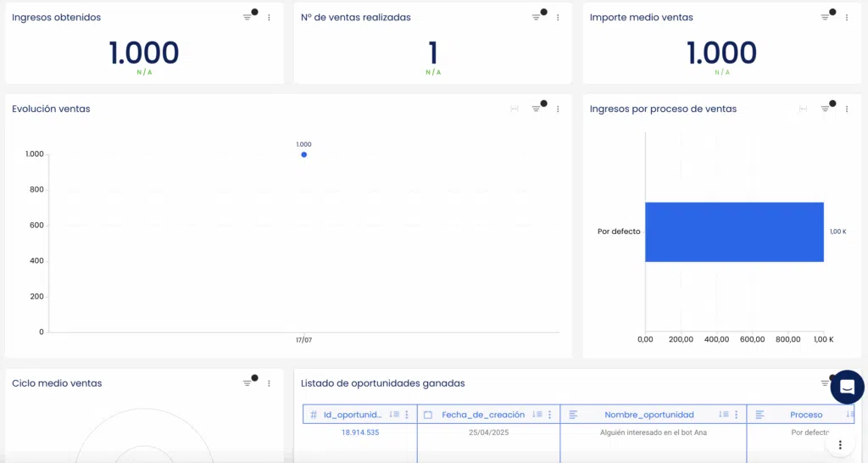The height and width of the screenshot is (463, 868).
Task: Click the value 1 in Nº de ventas realizadas
Action: [x=433, y=53]
